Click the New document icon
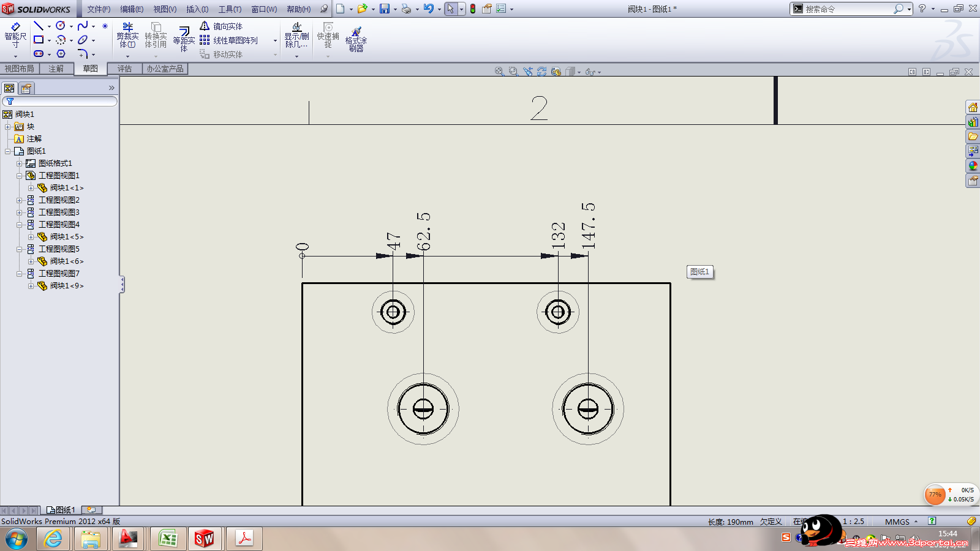This screenshot has height=551, width=980. click(x=341, y=9)
